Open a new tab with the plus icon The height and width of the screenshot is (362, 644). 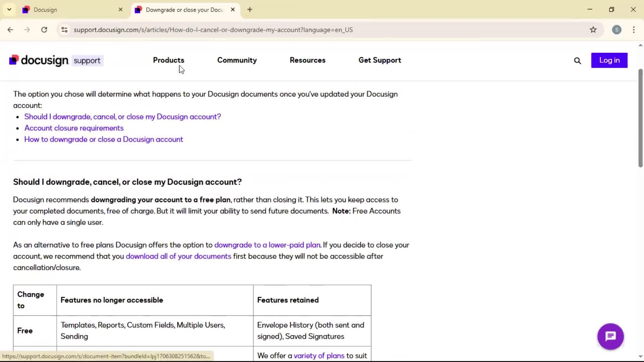250,10
